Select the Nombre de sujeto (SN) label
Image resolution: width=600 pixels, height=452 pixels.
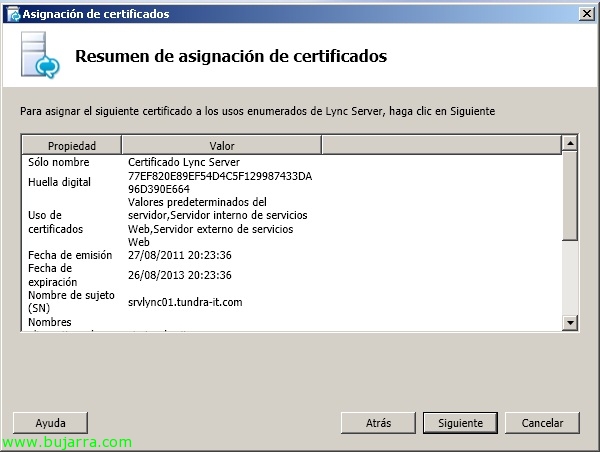coord(71,302)
